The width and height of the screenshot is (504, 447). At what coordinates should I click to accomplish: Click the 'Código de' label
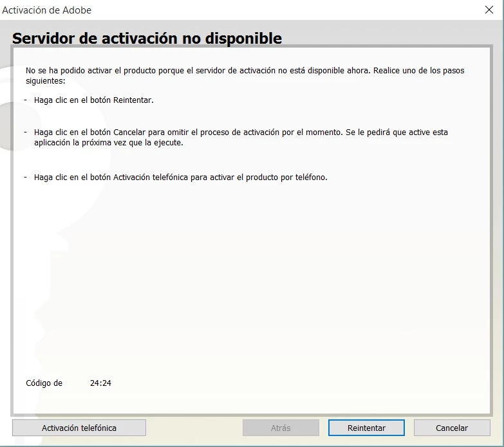tap(44, 383)
